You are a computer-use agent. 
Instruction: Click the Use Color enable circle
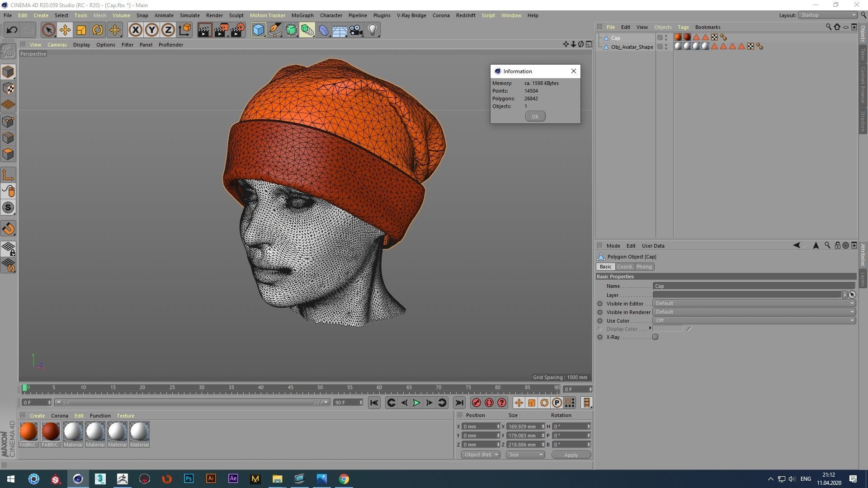(x=600, y=321)
